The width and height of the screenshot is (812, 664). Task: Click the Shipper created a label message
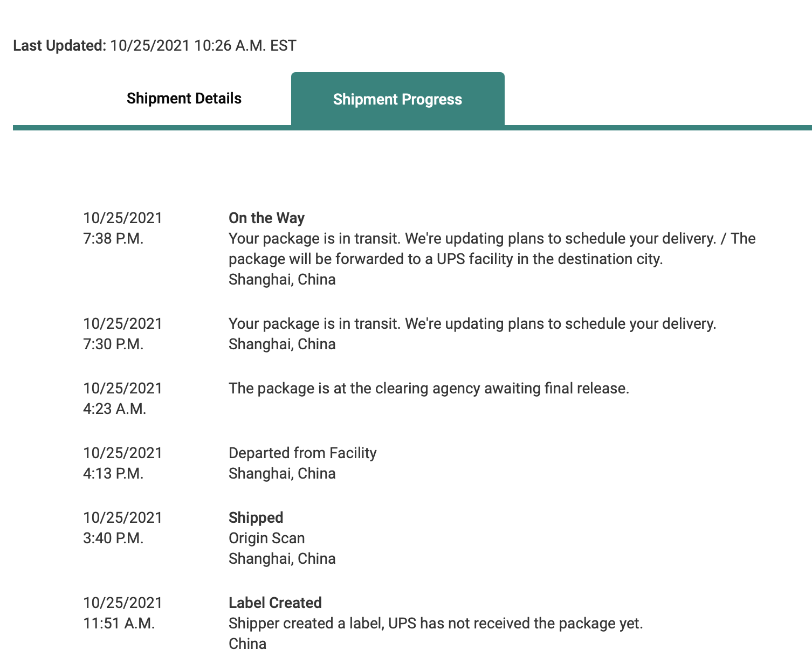pyautogui.click(x=436, y=624)
